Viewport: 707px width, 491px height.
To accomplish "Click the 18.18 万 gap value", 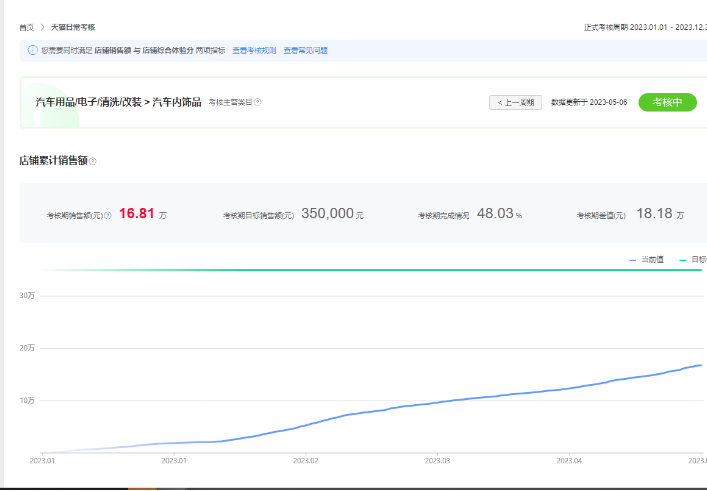I will [x=660, y=214].
